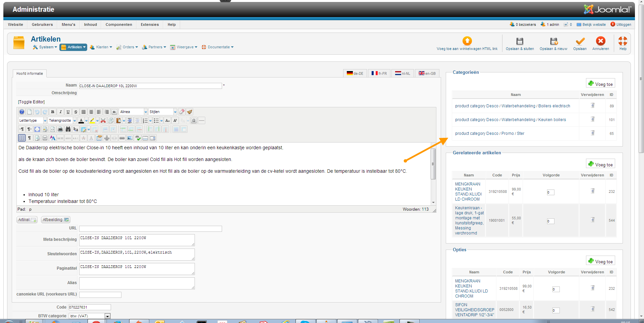Open the Componenten menu

[119, 24]
